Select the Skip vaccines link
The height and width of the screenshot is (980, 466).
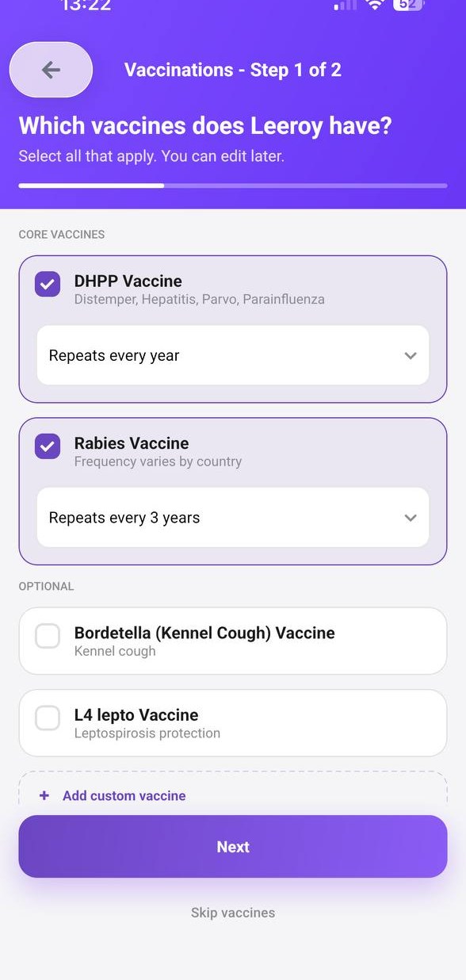tap(233, 913)
